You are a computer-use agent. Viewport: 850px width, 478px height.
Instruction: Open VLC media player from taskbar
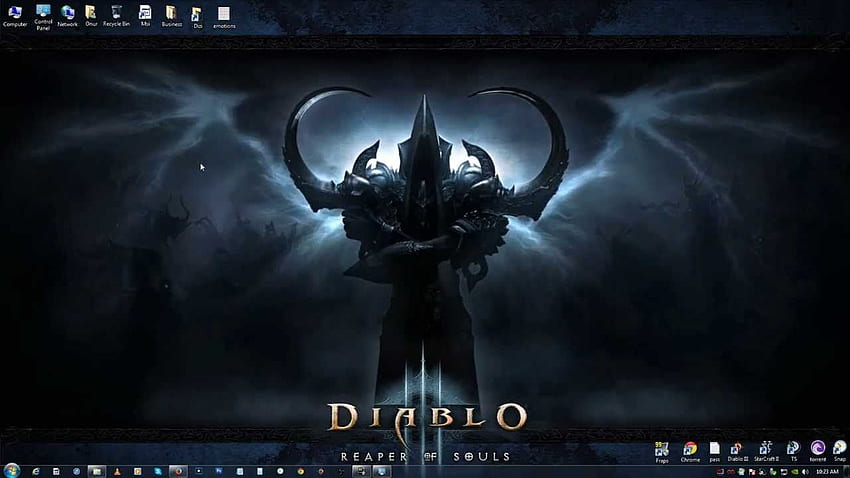[x=117, y=471]
